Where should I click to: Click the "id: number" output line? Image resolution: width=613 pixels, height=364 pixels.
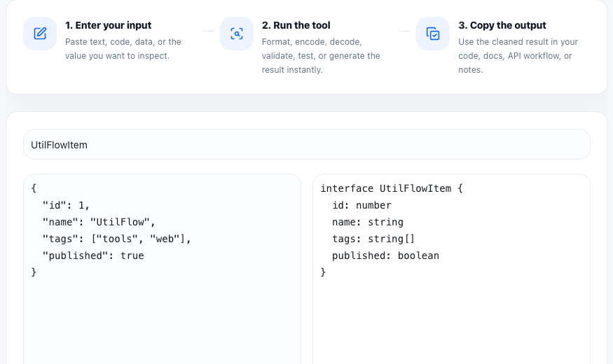361,205
